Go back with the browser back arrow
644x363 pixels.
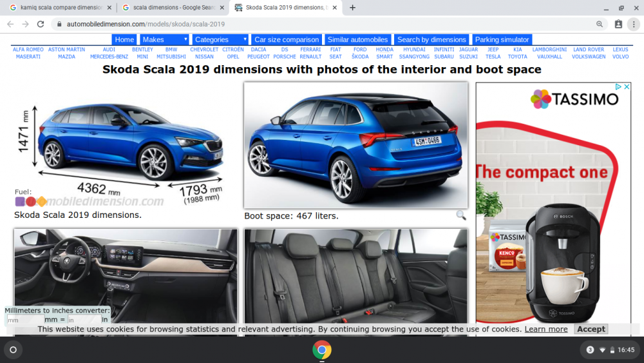click(x=10, y=25)
